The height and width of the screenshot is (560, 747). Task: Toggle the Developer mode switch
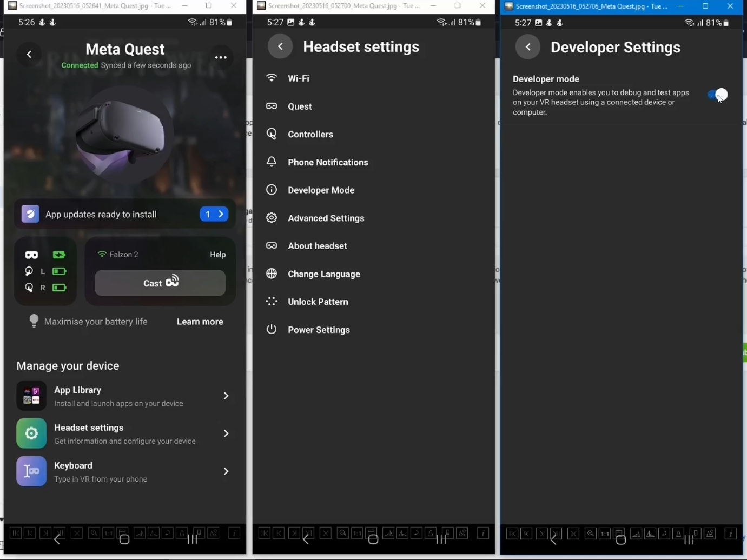click(x=718, y=95)
